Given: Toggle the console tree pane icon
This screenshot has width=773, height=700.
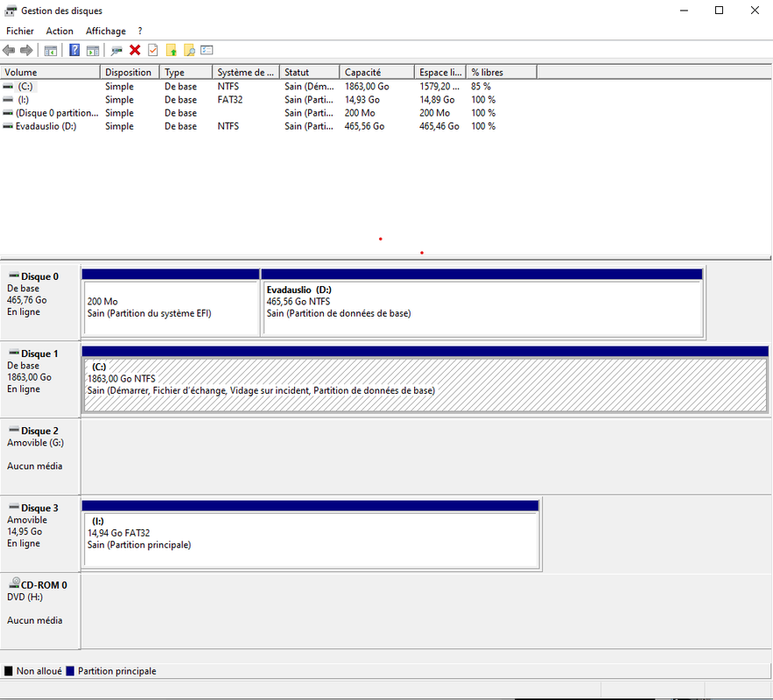Looking at the screenshot, I should point(51,50).
